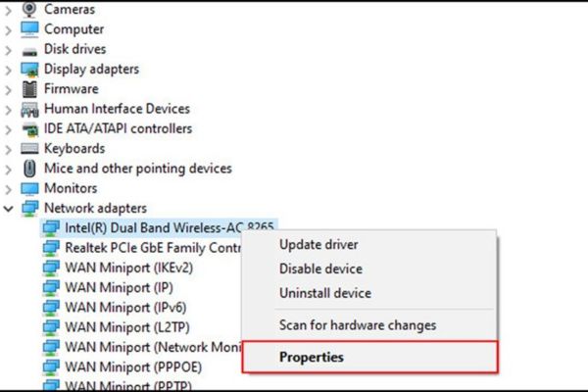
Task: Click the Firmware category icon
Action: [30, 89]
